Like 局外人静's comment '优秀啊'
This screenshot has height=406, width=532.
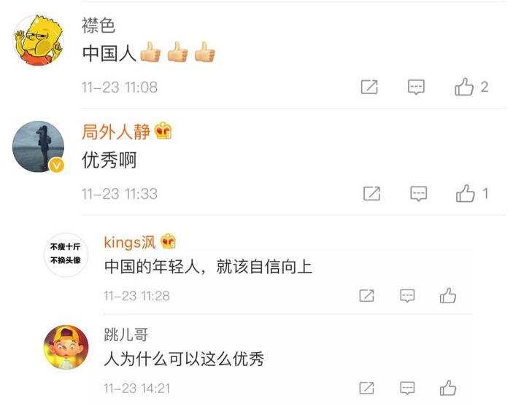[x=465, y=193]
